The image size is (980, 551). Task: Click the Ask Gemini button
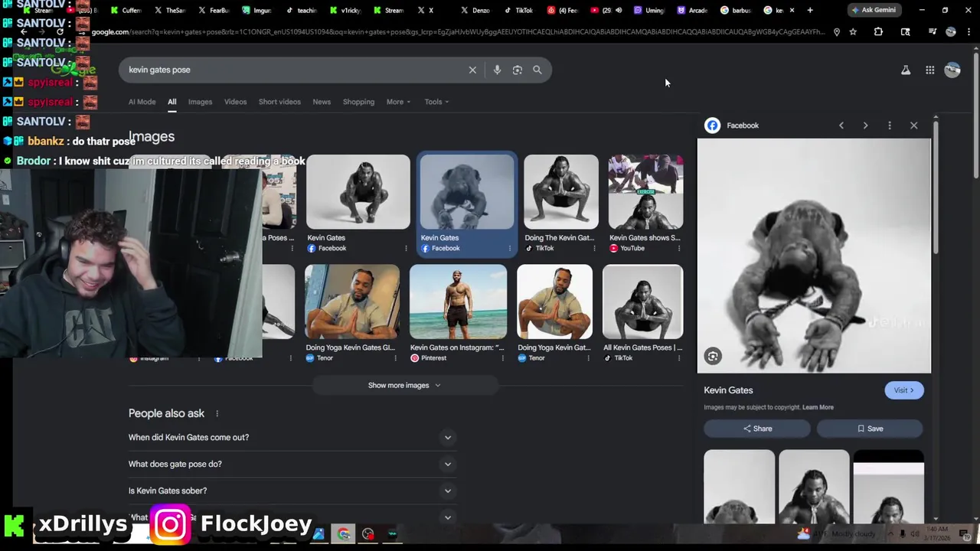click(x=874, y=10)
